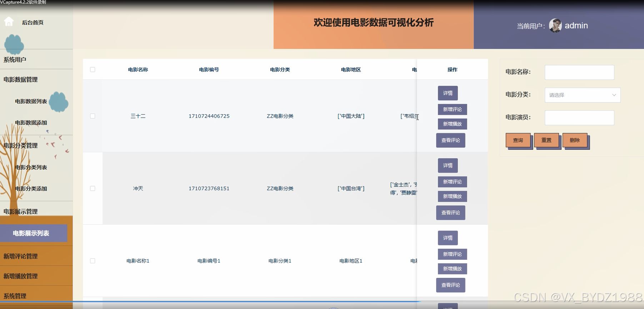
Task: Click the 电影地区 column header
Action: (351, 70)
